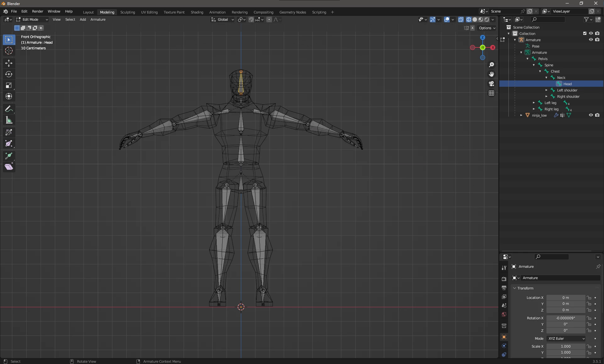Click the camera view icon
Viewport: 604px width, 364px height.
tap(491, 84)
